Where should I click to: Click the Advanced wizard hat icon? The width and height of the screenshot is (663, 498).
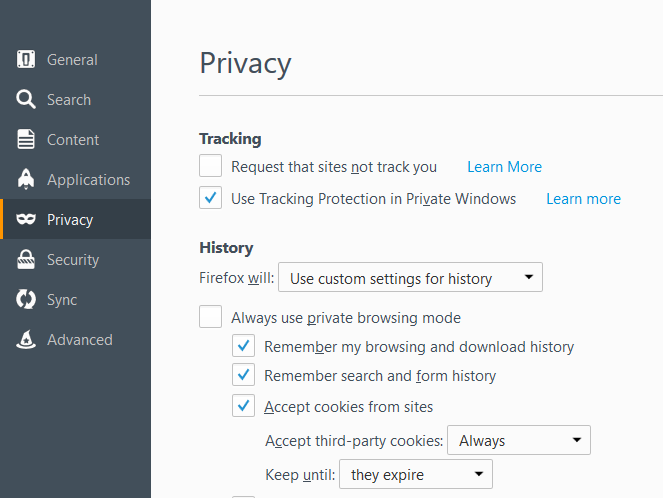(26, 339)
